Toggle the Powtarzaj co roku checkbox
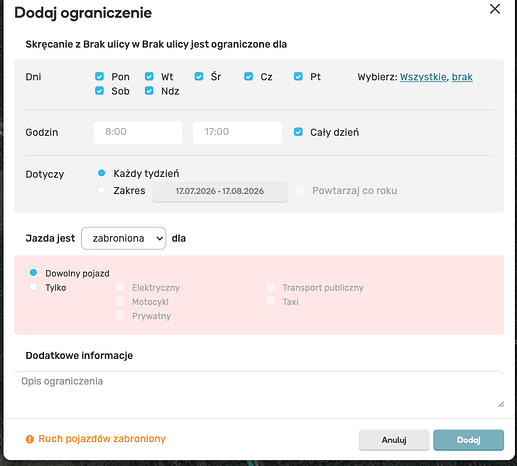 click(x=300, y=190)
